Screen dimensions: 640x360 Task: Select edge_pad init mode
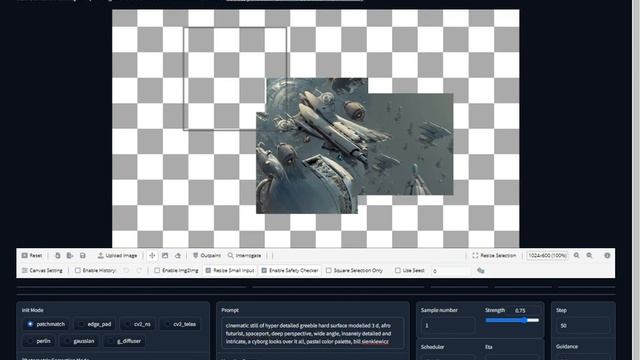(95, 324)
